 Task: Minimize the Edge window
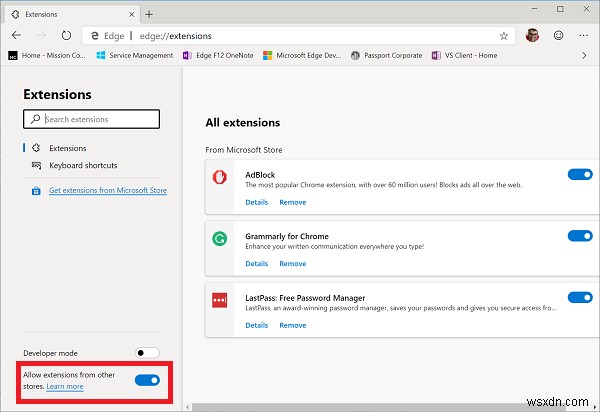coord(535,9)
